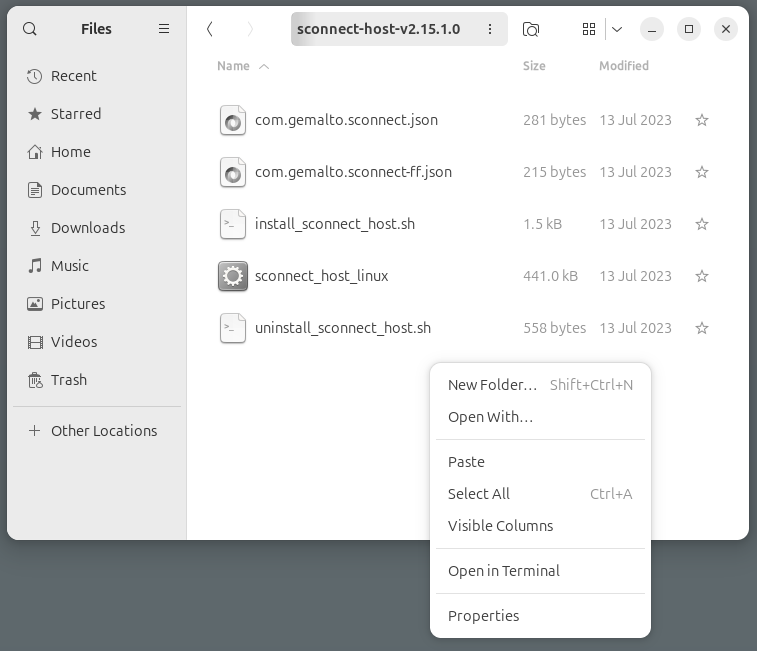The width and height of the screenshot is (757, 651).
Task: Star the uninstall_sconnect_host.sh file
Action: (702, 328)
